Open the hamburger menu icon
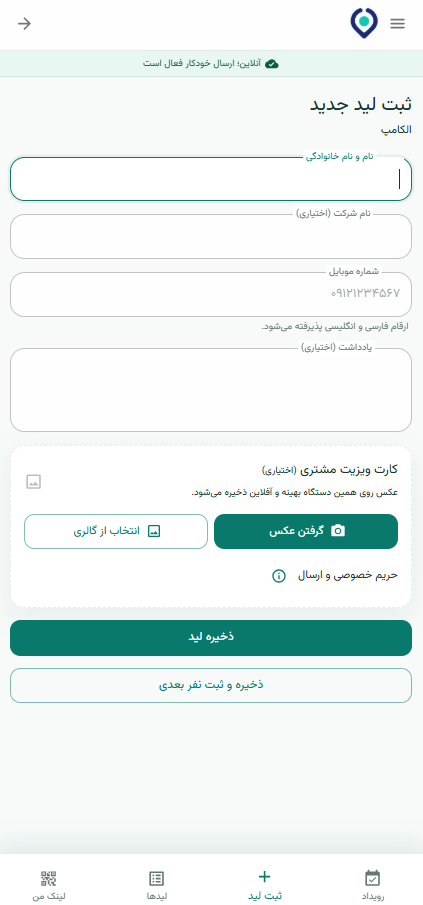Image resolution: width=423 pixels, height=905 pixels. (x=398, y=24)
